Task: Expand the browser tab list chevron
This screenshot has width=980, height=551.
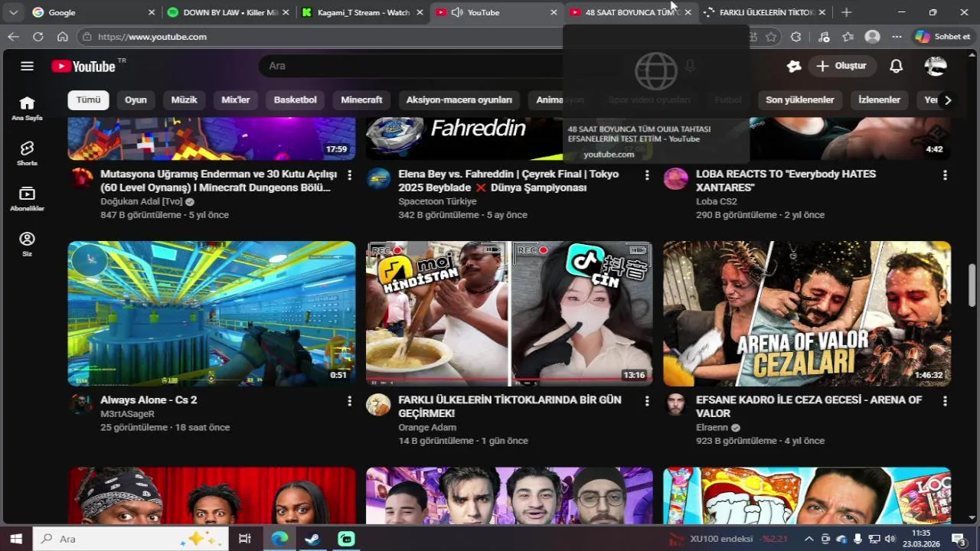Action: click(x=13, y=12)
